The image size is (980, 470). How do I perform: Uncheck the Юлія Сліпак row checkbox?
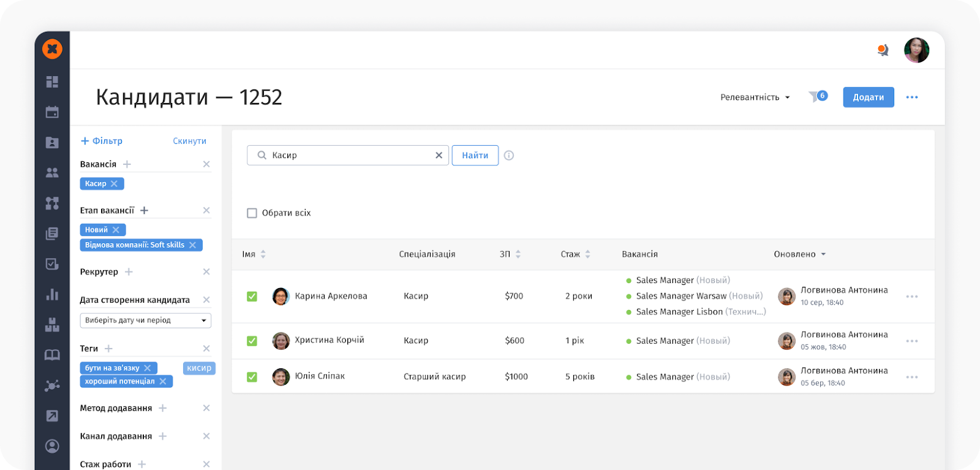(x=252, y=377)
